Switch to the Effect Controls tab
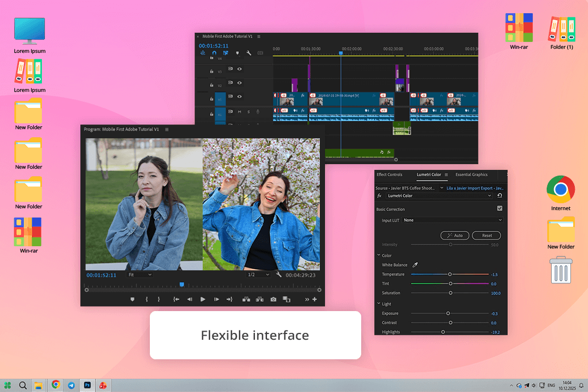Image resolution: width=588 pixels, height=392 pixels. click(389, 174)
